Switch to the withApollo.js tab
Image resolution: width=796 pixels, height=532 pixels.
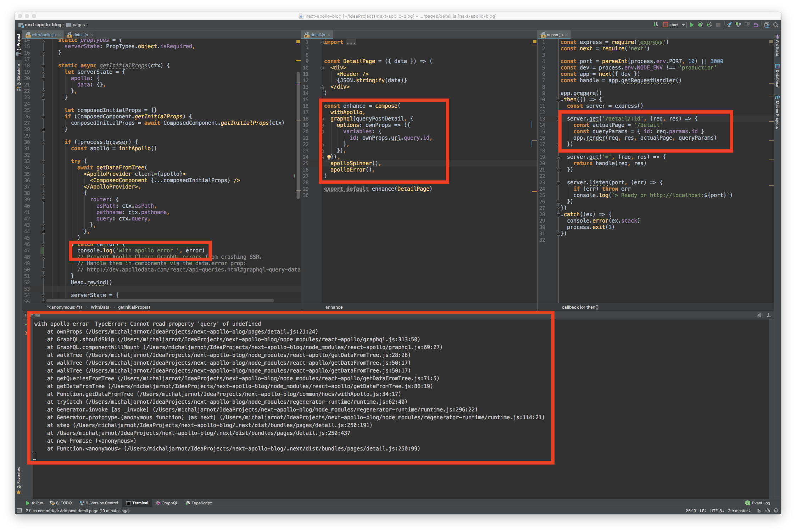pos(43,35)
